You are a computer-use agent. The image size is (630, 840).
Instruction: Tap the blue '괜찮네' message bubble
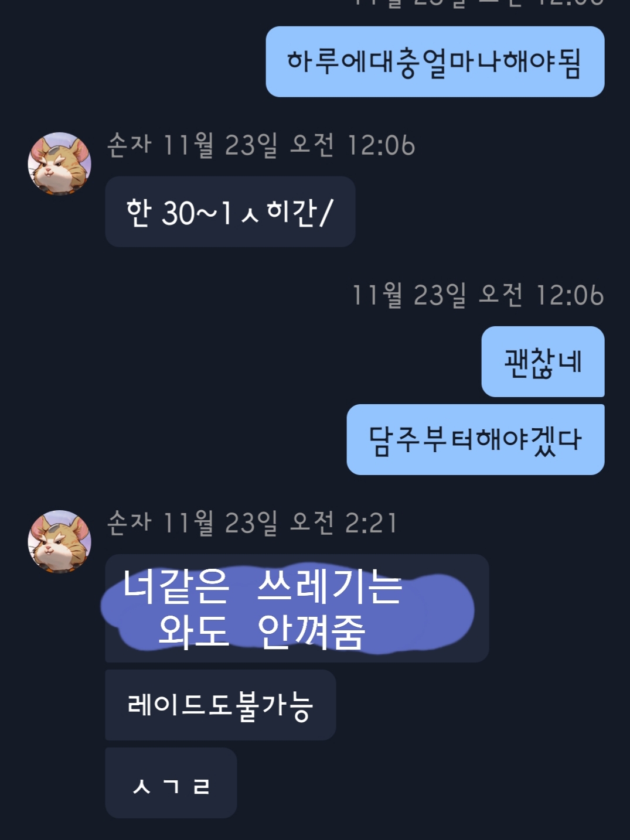pos(543,361)
